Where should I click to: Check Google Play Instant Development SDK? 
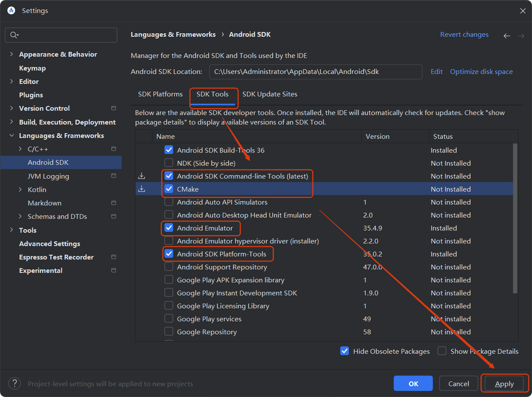(169, 293)
